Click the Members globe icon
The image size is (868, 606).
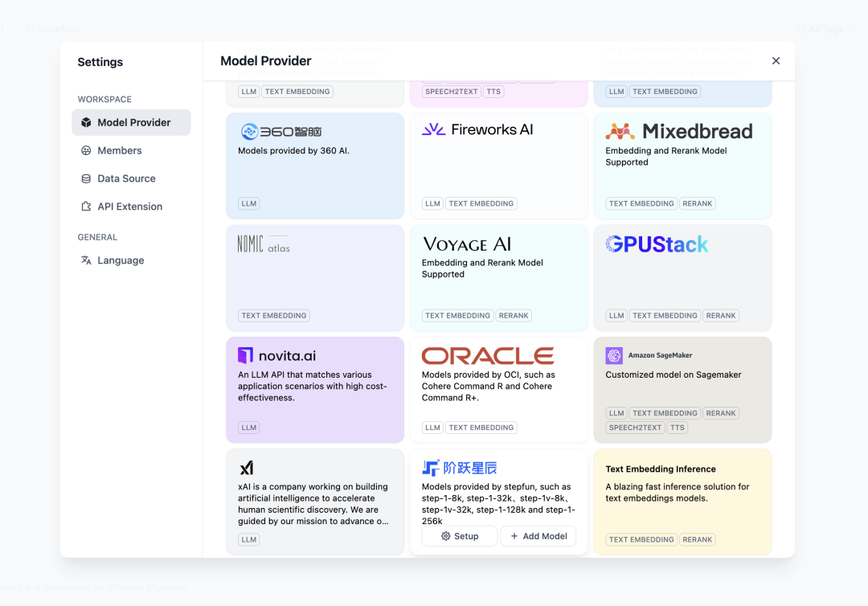pyautogui.click(x=86, y=150)
